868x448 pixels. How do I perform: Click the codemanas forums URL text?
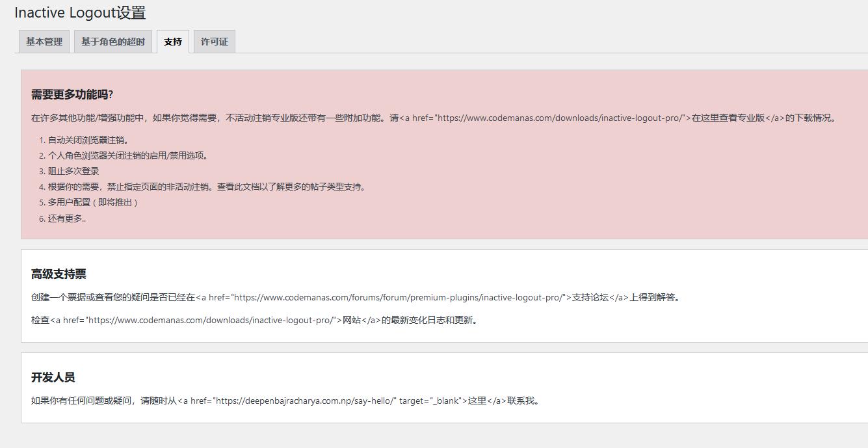tap(398, 297)
